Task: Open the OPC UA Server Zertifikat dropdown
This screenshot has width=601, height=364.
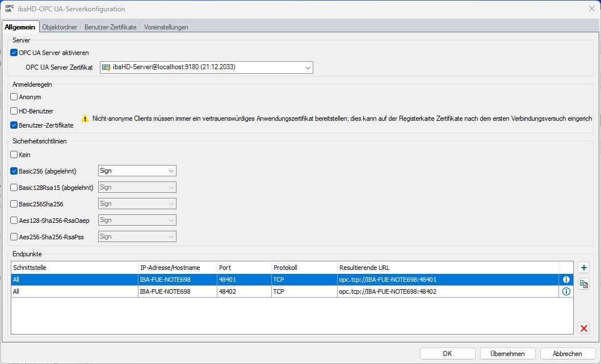Action: [x=308, y=67]
